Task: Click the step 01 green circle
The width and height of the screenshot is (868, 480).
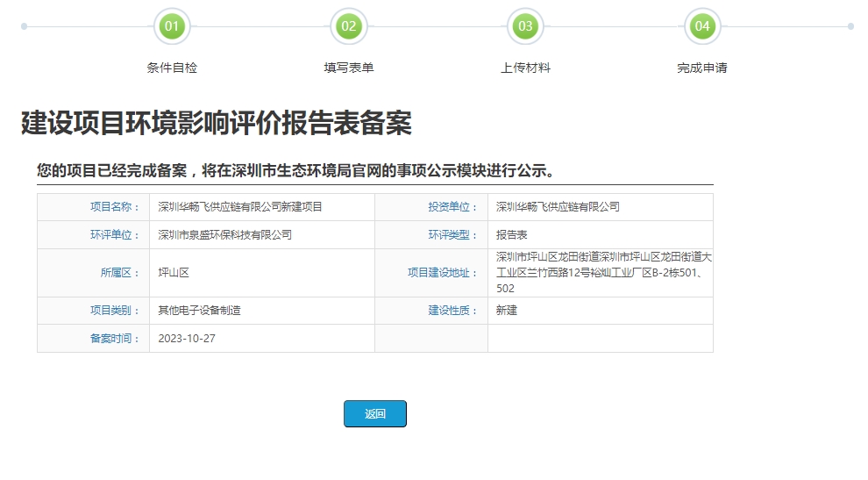Action: pos(172,26)
